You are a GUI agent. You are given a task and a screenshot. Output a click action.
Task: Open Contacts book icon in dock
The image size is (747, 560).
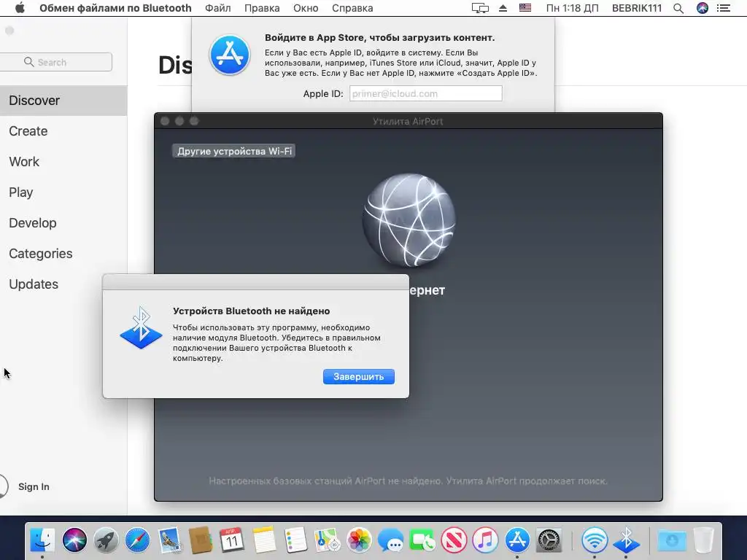(201, 540)
